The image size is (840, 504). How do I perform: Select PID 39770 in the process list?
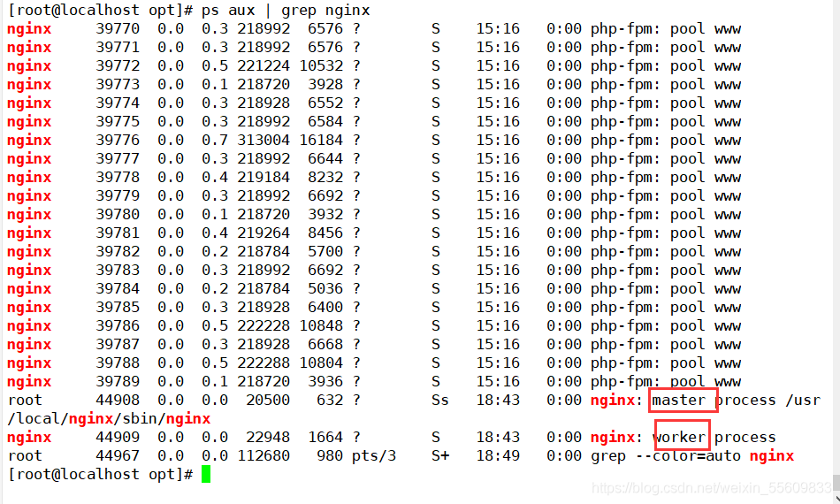[118, 28]
